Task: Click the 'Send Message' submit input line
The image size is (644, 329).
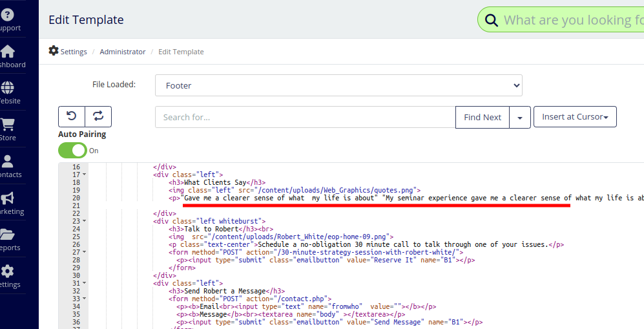Action: click(x=329, y=322)
